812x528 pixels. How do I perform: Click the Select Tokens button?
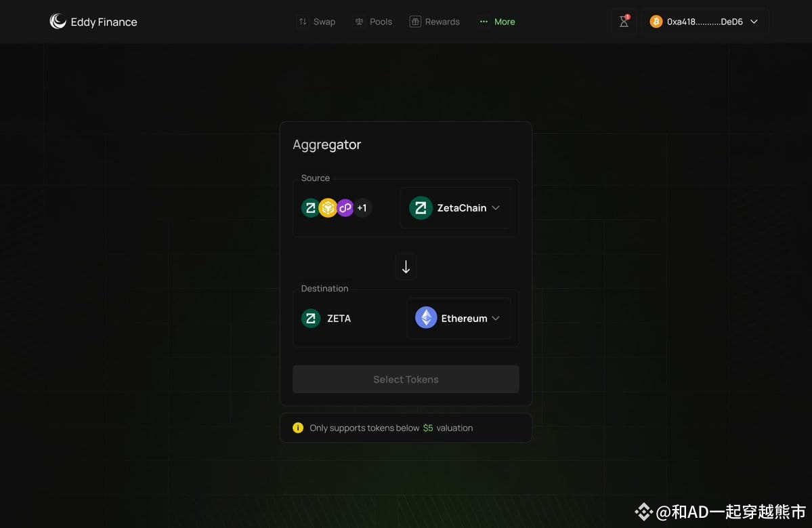[x=406, y=380]
